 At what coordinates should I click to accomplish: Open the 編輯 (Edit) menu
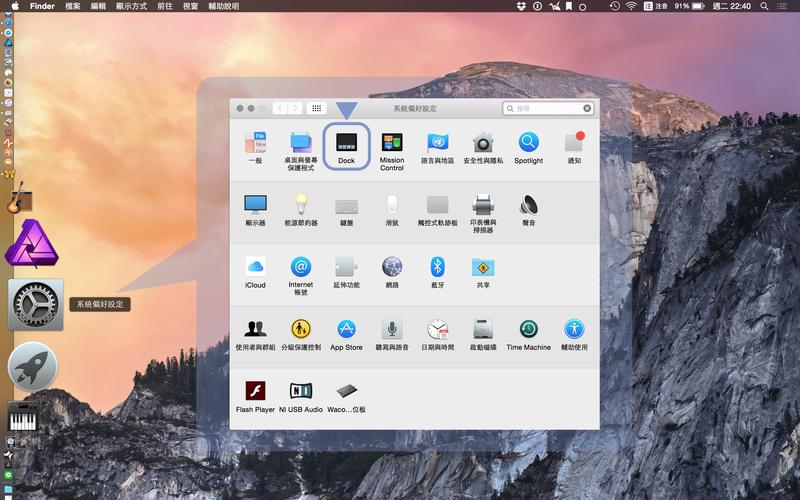98,6
